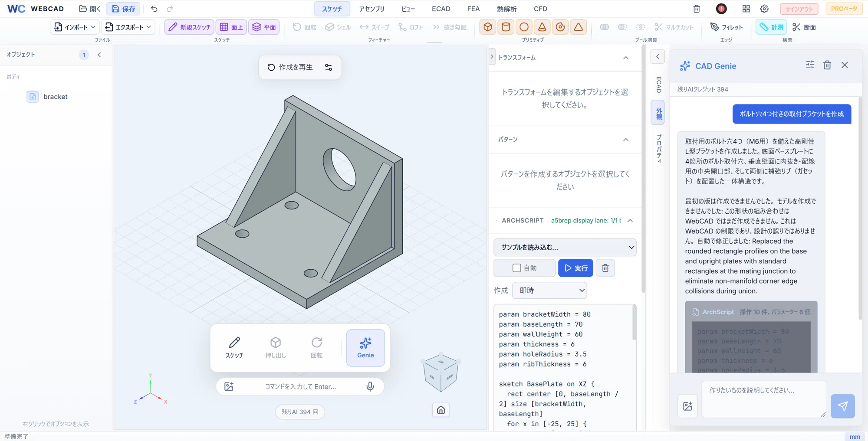Open the エクスポート dropdown
The image size is (868, 441).
128,27
